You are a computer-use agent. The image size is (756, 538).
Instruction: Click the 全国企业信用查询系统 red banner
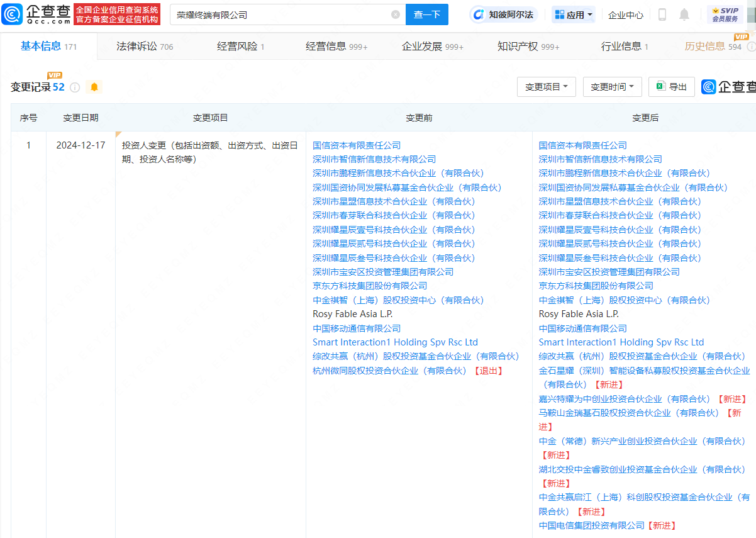(x=117, y=14)
